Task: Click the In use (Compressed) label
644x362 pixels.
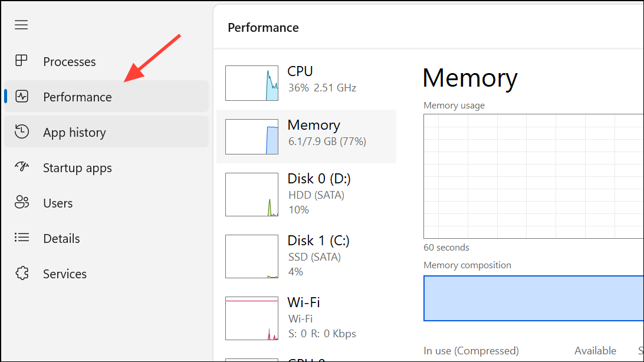Action: click(x=471, y=350)
